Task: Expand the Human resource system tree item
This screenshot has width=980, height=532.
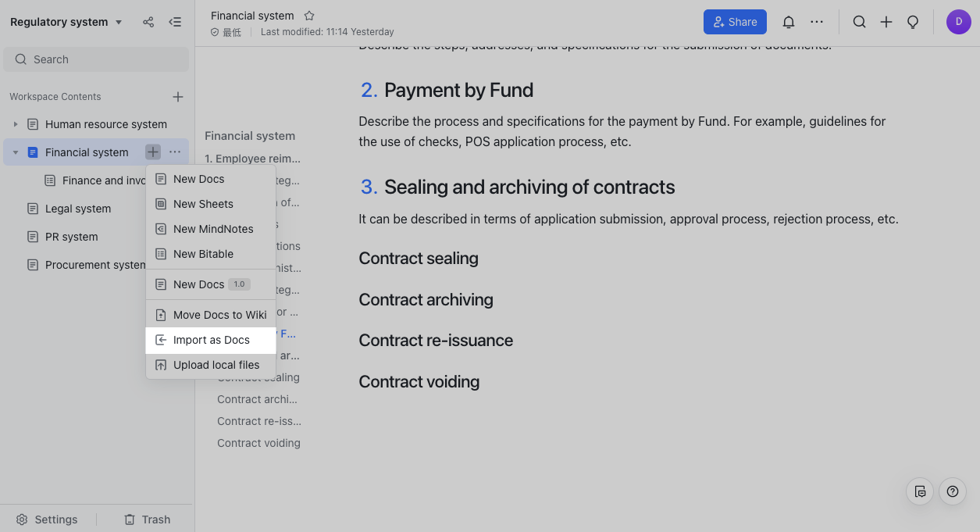Action: coord(15,124)
